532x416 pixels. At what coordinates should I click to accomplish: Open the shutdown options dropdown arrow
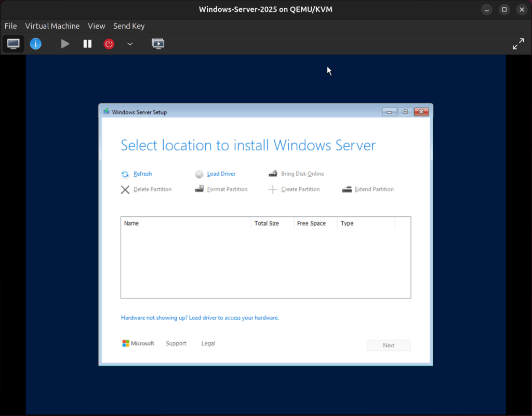coord(130,44)
